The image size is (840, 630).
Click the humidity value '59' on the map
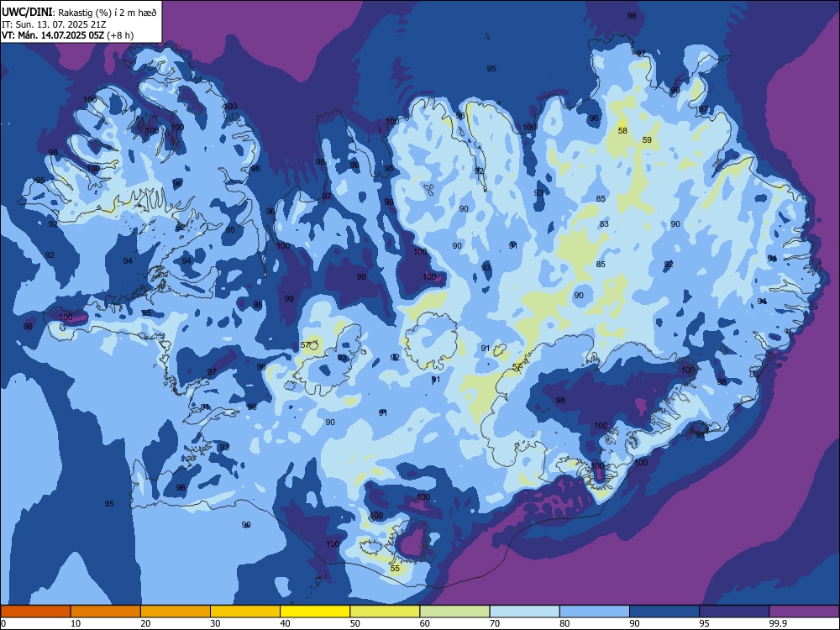pyautogui.click(x=647, y=139)
